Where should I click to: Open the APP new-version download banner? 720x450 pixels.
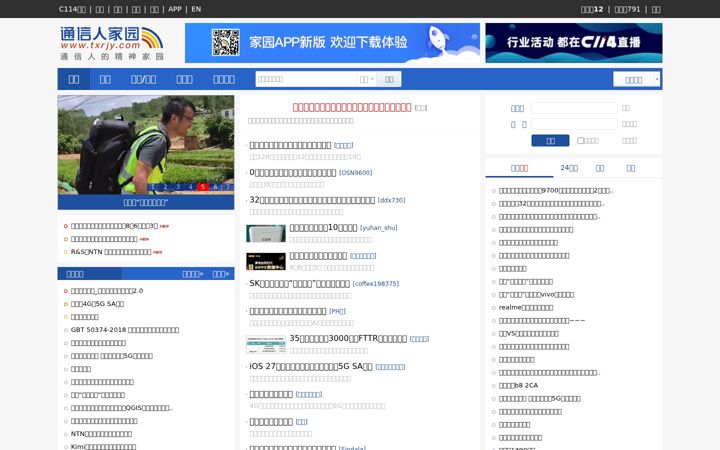pyautogui.click(x=332, y=43)
